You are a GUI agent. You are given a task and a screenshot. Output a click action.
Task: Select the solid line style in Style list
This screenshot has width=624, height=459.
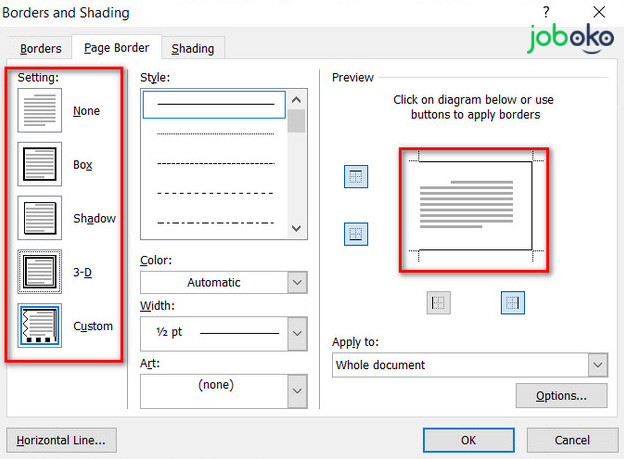[215, 104]
